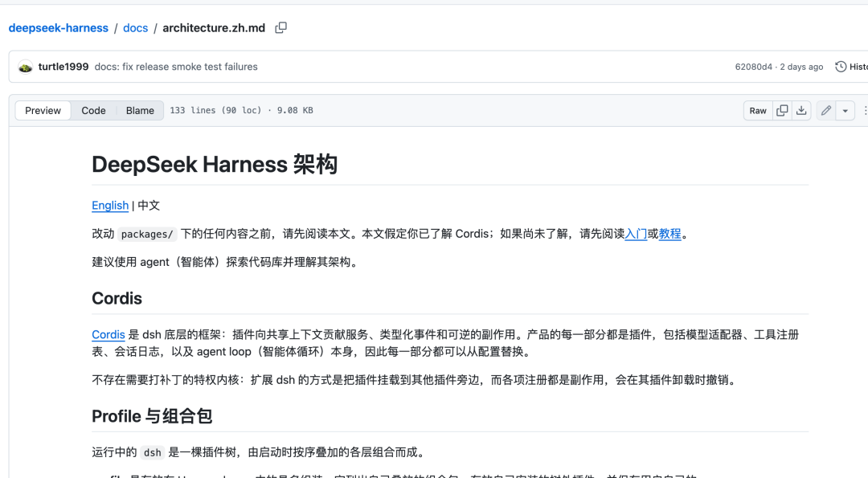The image size is (868, 478).
Task: Open commit message 'docs: fix release smoke test failures'
Action: click(176, 67)
